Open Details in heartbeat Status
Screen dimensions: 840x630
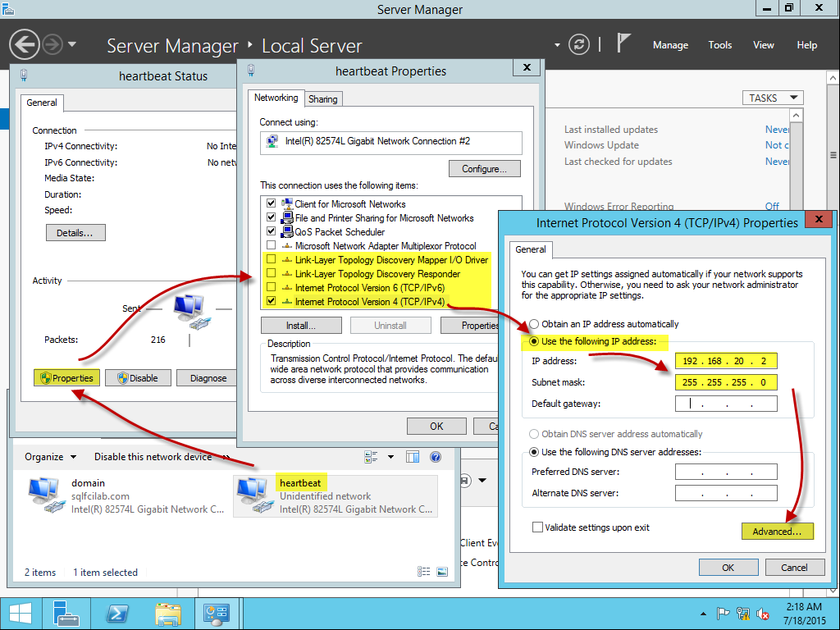75,233
